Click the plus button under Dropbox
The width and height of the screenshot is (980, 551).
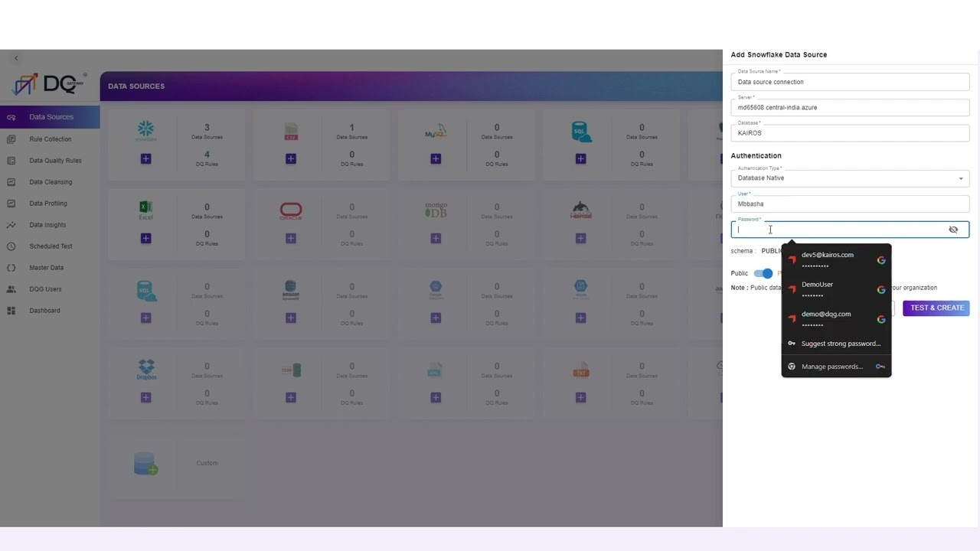pos(145,397)
